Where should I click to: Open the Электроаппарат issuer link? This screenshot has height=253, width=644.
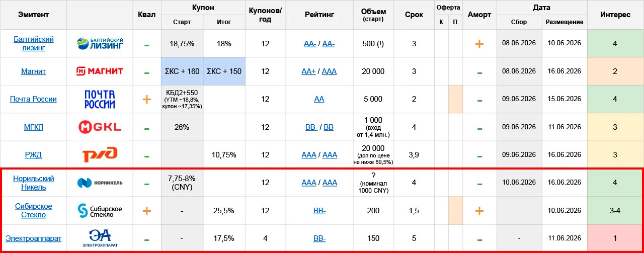click(x=34, y=238)
